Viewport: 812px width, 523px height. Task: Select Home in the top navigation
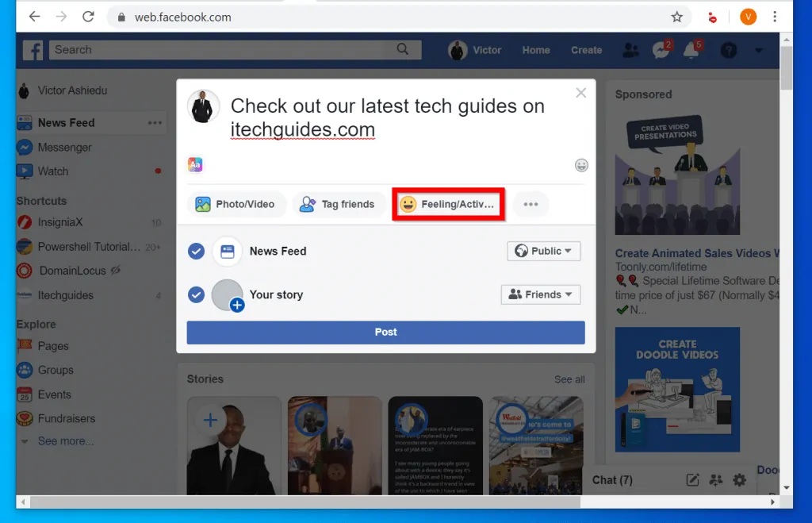[x=536, y=50]
